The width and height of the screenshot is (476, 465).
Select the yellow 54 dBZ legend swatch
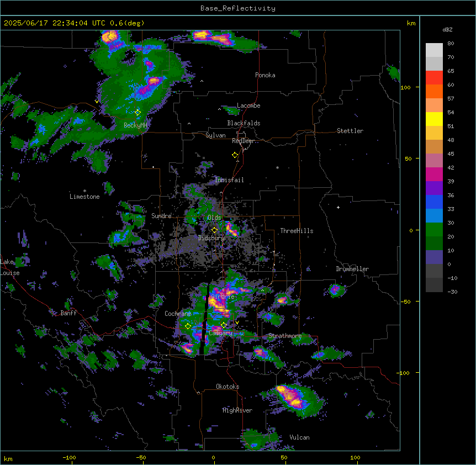coord(434,119)
